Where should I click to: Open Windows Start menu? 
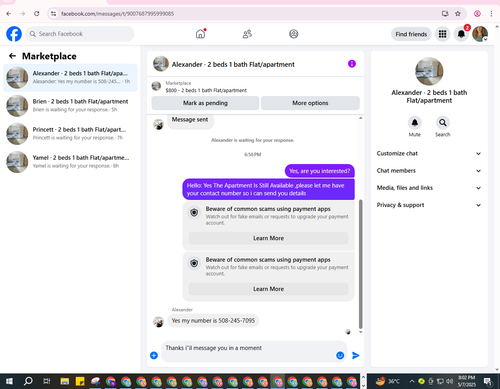9,381
